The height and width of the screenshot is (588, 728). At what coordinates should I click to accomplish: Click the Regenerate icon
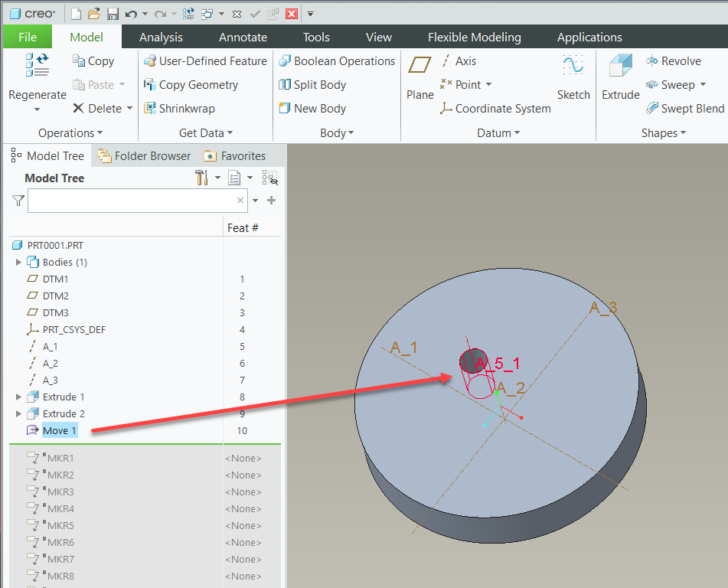37,66
